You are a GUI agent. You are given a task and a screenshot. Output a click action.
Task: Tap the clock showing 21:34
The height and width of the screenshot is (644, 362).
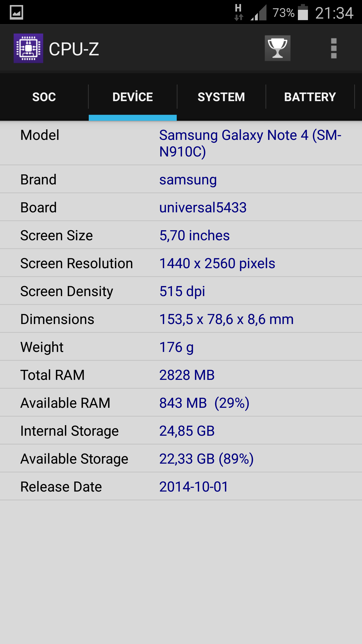[334, 13]
